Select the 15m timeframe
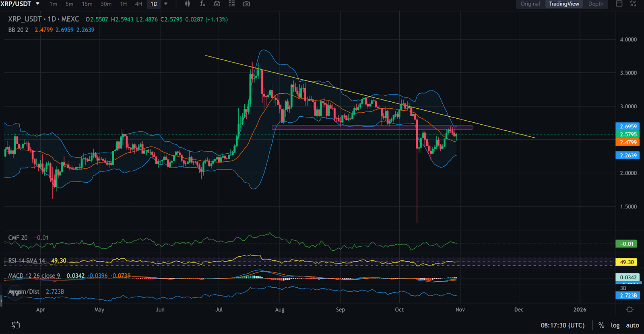Viewport: 644px width, 334px height. (x=87, y=4)
